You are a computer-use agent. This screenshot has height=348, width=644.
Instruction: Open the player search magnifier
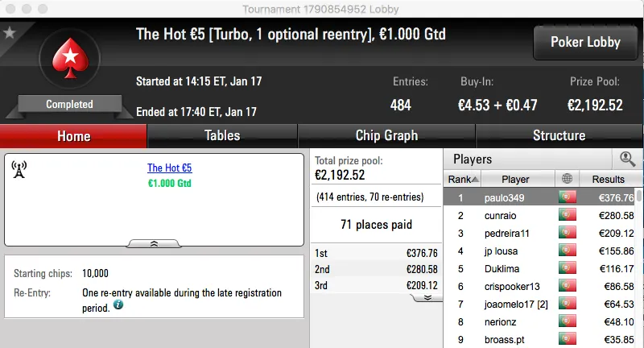click(627, 159)
